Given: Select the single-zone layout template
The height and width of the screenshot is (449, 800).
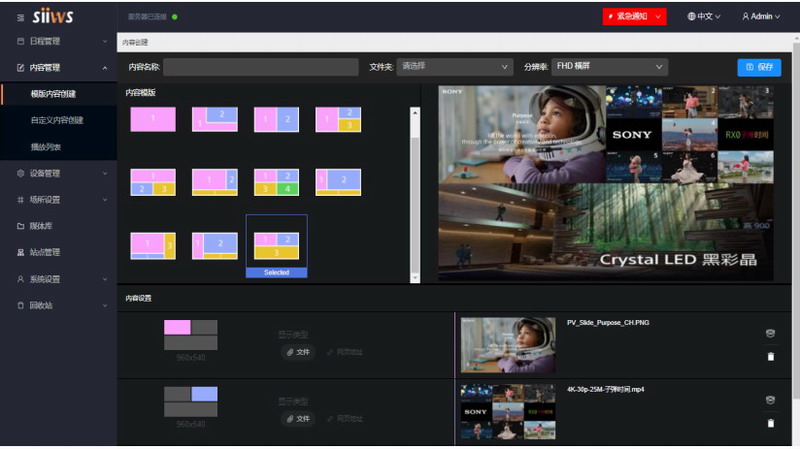Looking at the screenshot, I should 153,120.
